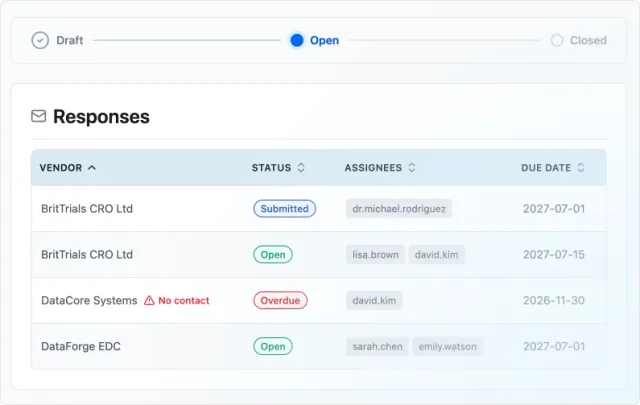Click the Due Date sort chevrons icon
Viewport: 640px width, 405px height.
click(580, 168)
